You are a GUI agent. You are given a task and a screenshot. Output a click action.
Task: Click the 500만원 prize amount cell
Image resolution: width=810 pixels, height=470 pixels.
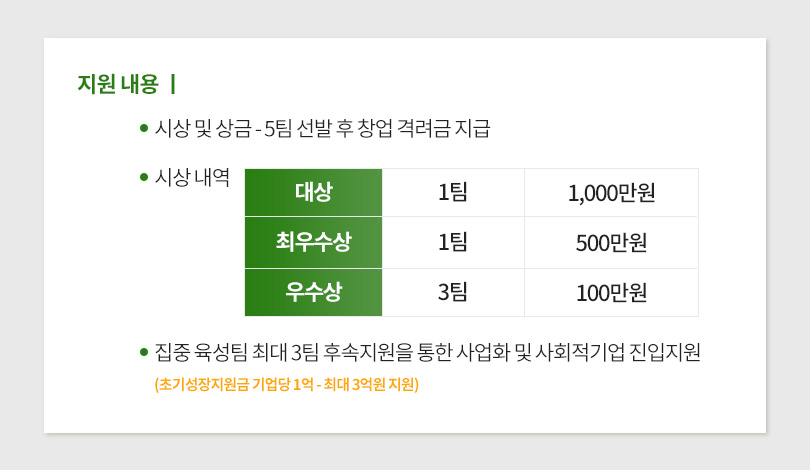611,243
